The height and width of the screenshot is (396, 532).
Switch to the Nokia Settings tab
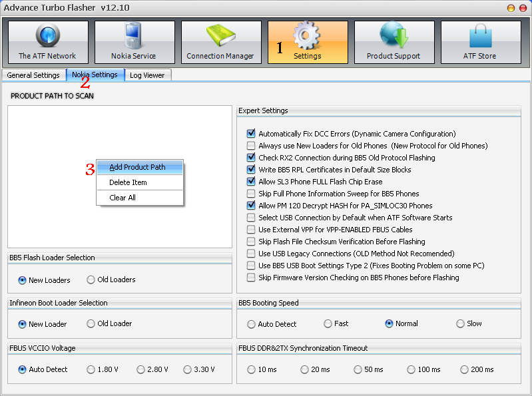click(95, 75)
